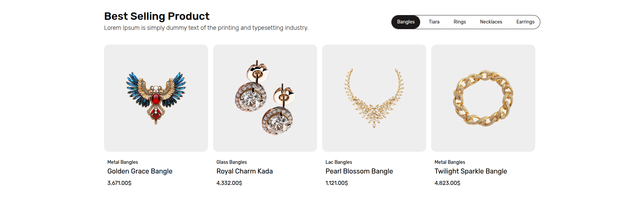The width and height of the screenshot is (644, 204).
Task: Open the Golden Grace Bangle title
Action: (x=140, y=171)
